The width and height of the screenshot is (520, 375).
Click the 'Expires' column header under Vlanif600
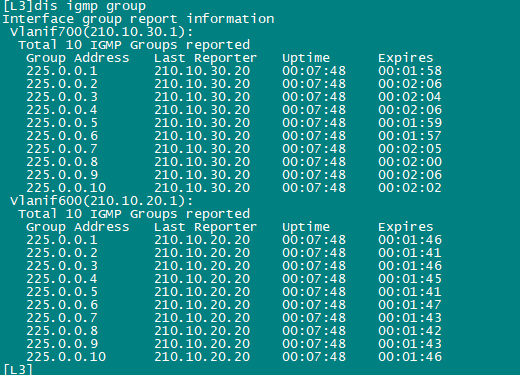406,227
